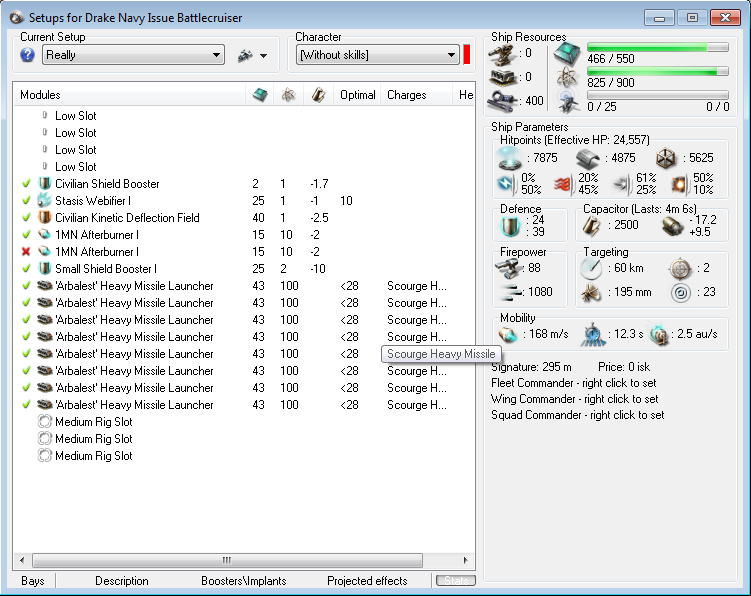
Task: Click the Fleet Commander right click to set text
Action: pyautogui.click(x=573, y=383)
